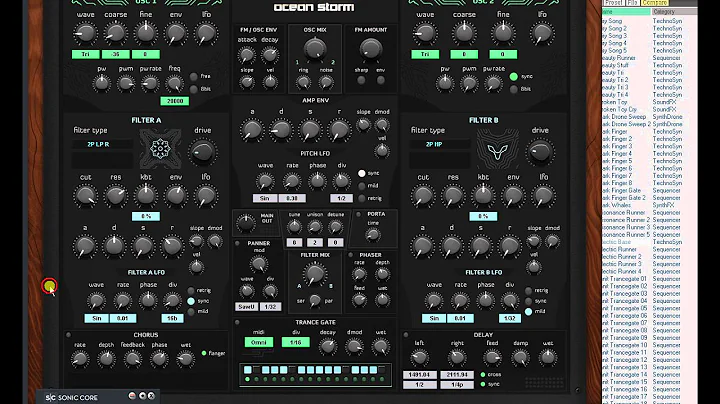Enable OSC 1 8bit toggle
The image size is (720, 404).
tap(194, 89)
